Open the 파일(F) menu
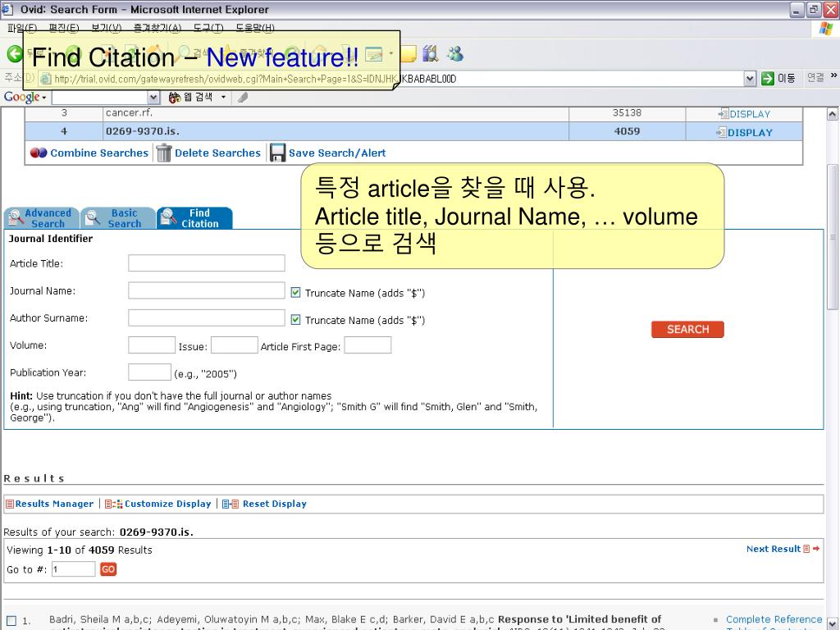 (x=22, y=29)
